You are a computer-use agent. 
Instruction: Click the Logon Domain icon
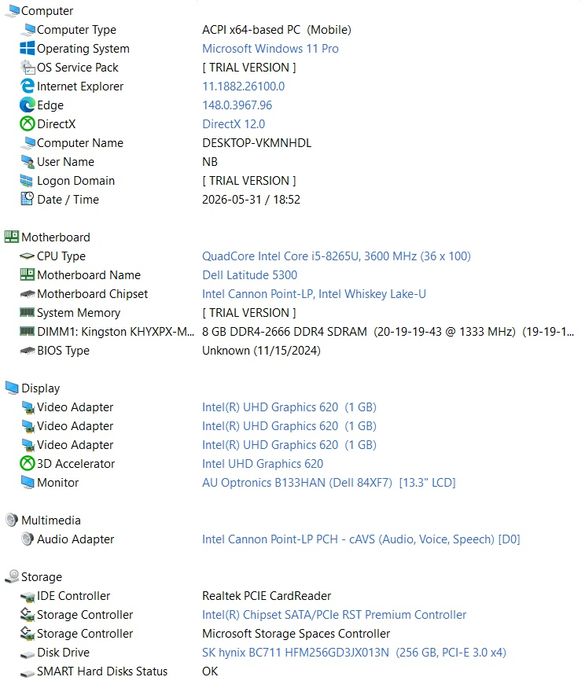27,181
